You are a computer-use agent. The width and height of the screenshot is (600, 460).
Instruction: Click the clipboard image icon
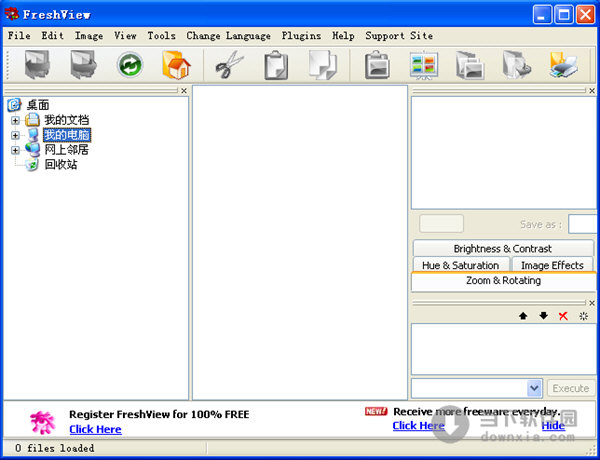pos(377,65)
